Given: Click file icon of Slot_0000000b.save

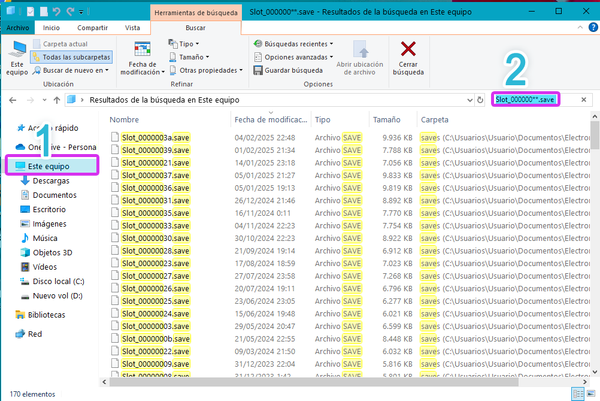Looking at the screenshot, I should pos(115,338).
